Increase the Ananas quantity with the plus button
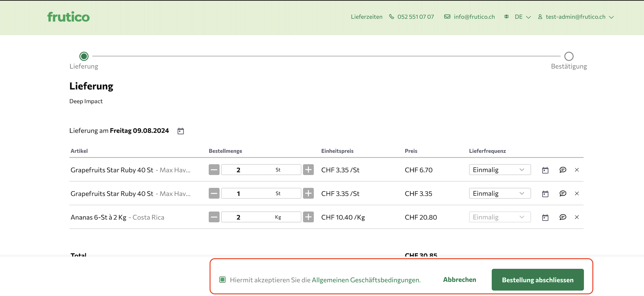Viewport: 644px width, 296px height. click(308, 217)
